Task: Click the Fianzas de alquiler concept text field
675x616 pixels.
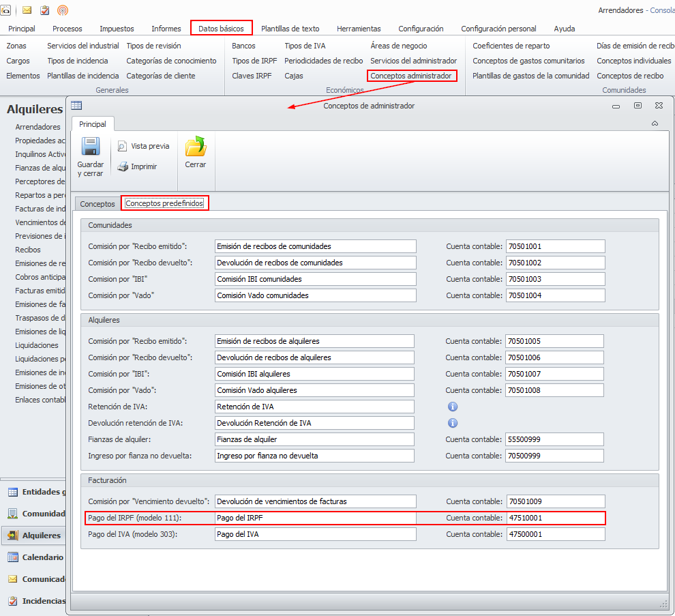Action: click(x=314, y=439)
